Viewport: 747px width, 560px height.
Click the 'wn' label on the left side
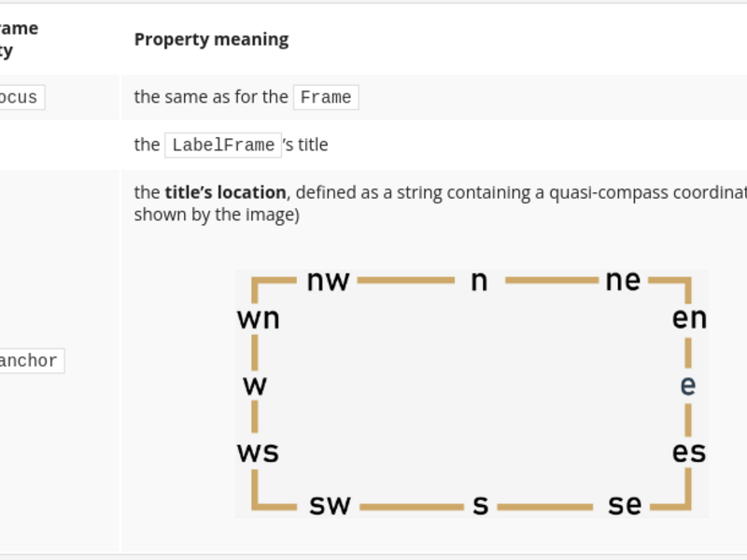(259, 318)
